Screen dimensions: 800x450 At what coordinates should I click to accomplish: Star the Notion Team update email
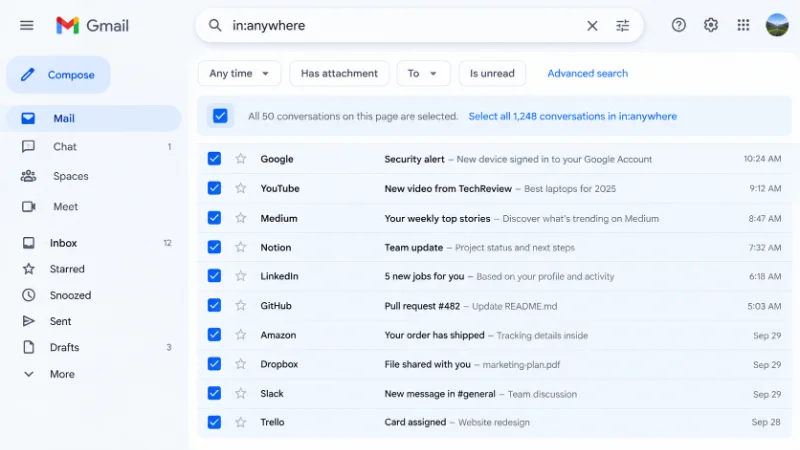240,247
